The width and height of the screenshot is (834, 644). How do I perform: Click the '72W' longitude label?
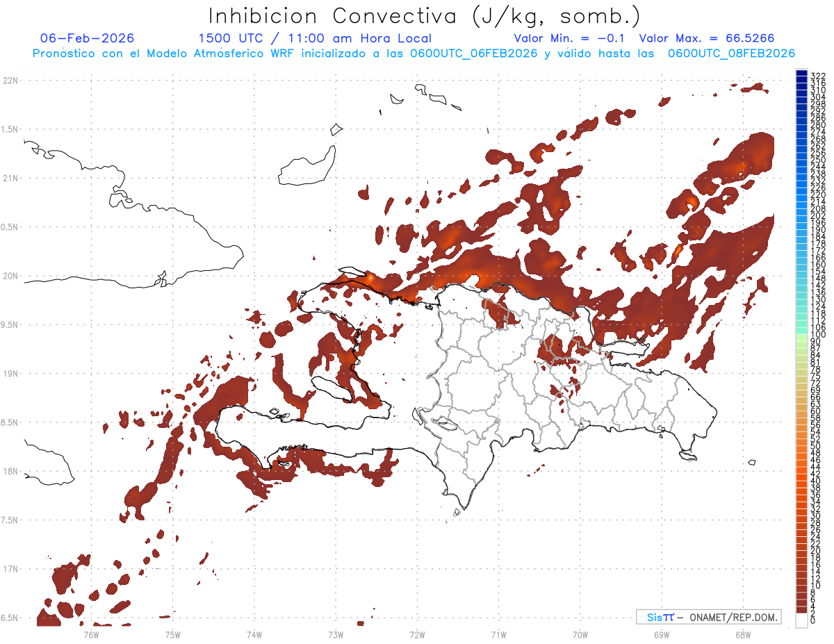coord(417,634)
